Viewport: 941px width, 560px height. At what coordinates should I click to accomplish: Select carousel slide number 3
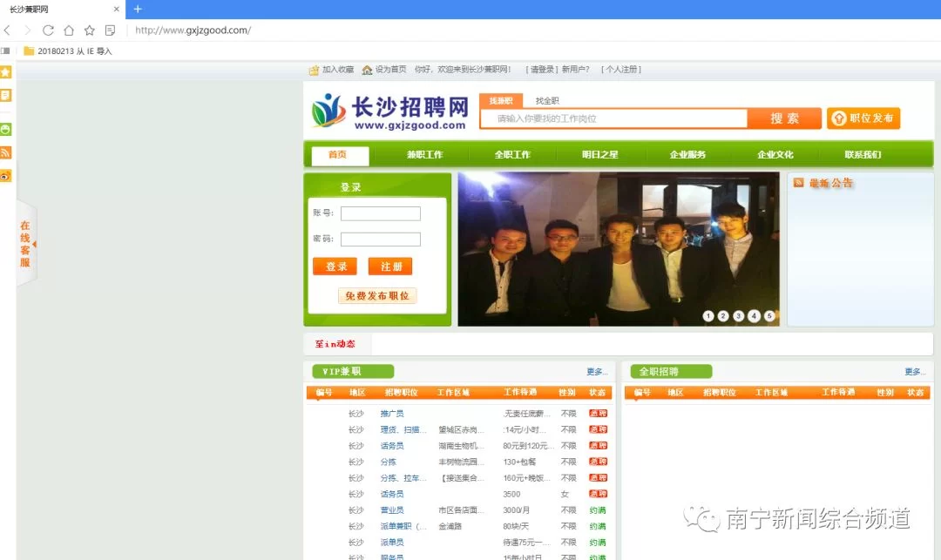(737, 316)
